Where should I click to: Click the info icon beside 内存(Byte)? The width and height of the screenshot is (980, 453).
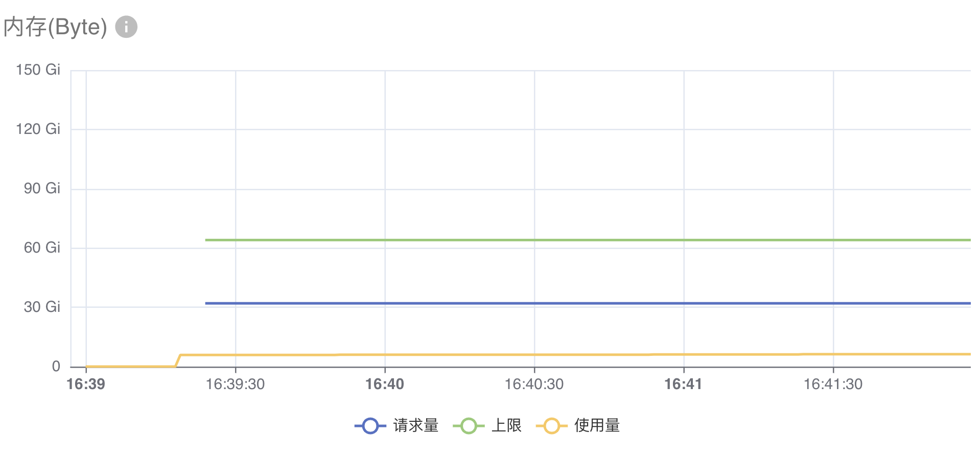click(x=126, y=27)
